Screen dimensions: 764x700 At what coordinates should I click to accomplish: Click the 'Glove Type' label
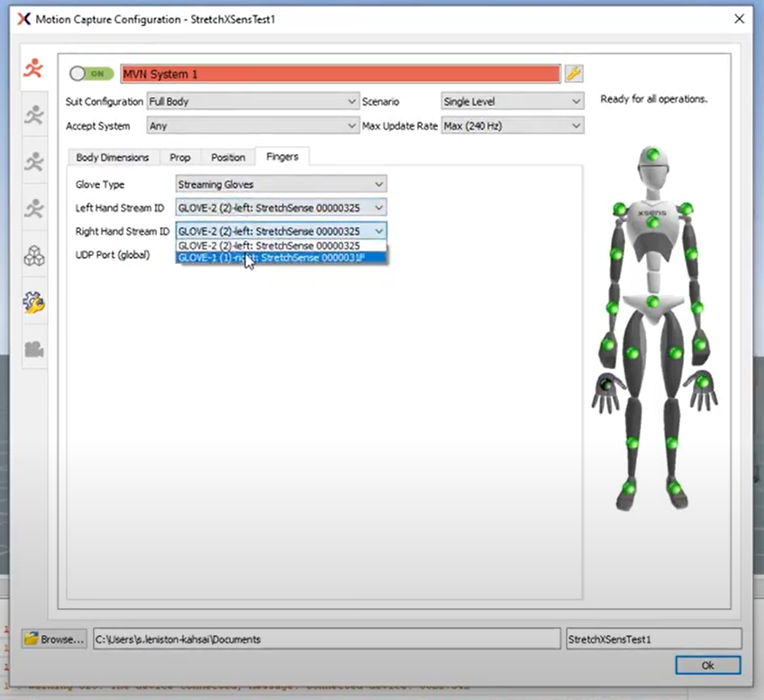point(100,185)
